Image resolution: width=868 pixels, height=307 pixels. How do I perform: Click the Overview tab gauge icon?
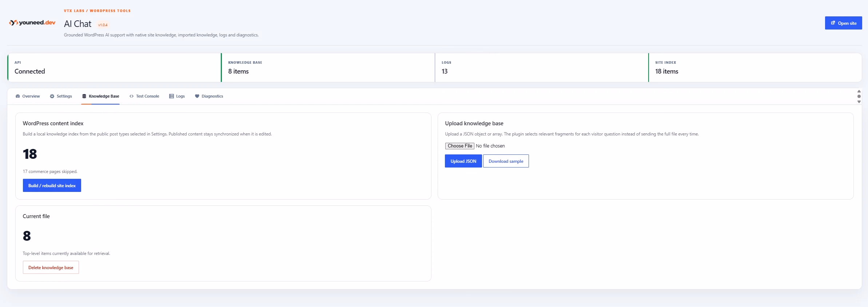pos(18,96)
